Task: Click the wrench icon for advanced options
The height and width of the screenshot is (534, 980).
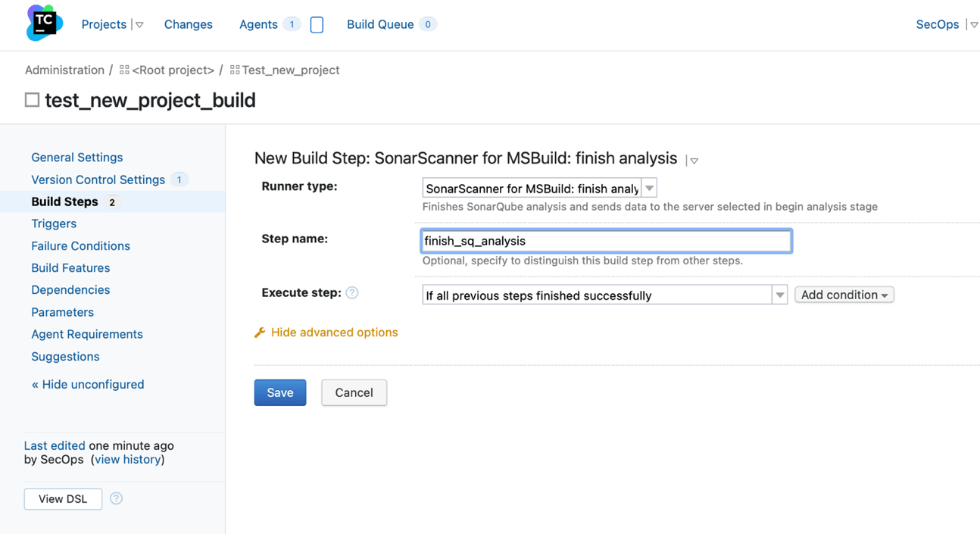Action: (260, 333)
